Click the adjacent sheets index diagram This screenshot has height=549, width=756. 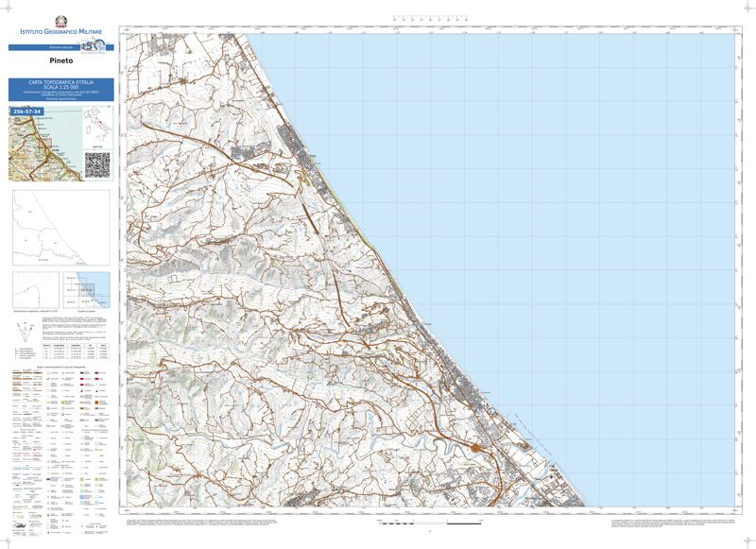point(87,288)
